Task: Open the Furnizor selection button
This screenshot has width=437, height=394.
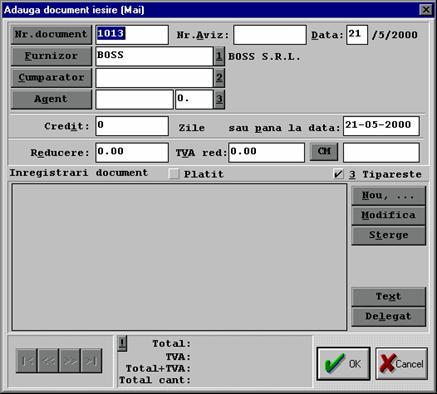Action: [51, 56]
